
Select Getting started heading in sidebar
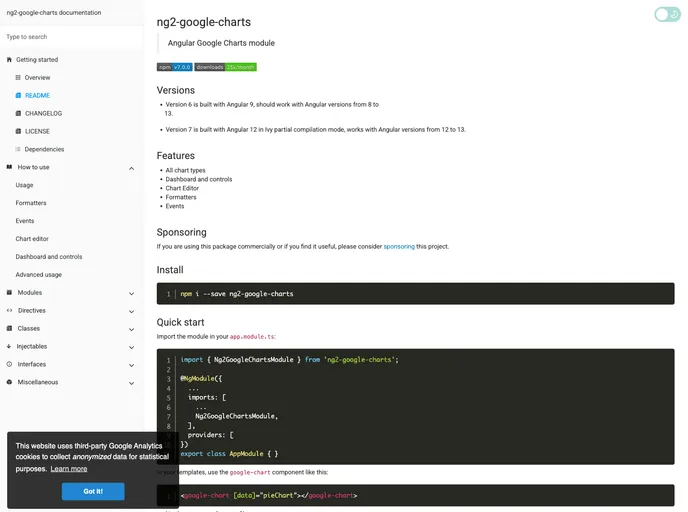[37, 60]
